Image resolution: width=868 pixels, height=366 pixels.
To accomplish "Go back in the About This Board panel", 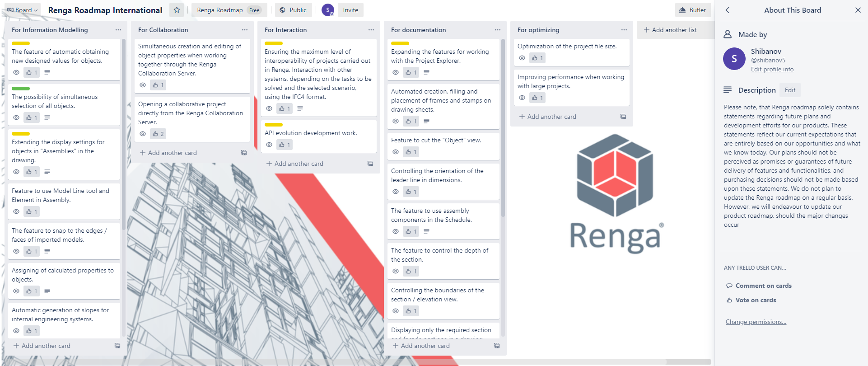I will click(x=728, y=10).
